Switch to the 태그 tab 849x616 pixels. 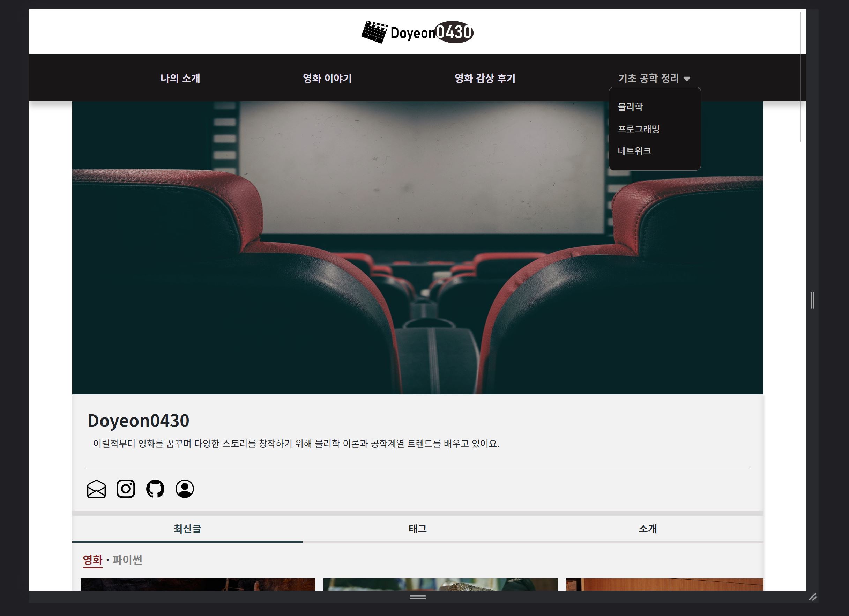point(417,529)
